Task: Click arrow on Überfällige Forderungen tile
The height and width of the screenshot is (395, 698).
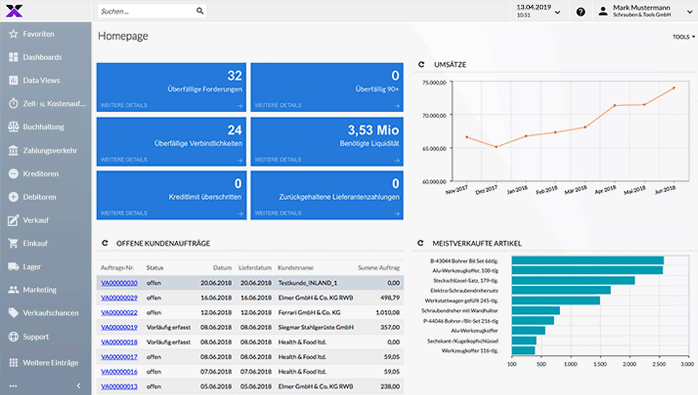Action: click(x=239, y=106)
